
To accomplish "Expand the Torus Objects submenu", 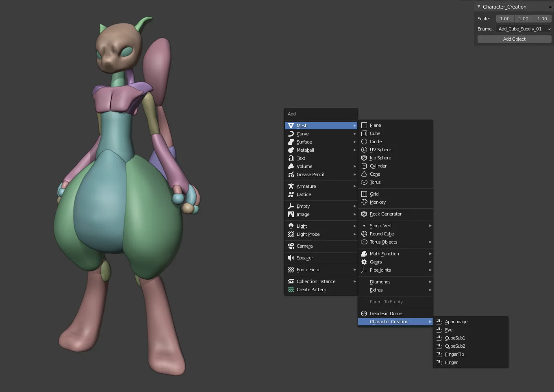I will [x=382, y=242].
